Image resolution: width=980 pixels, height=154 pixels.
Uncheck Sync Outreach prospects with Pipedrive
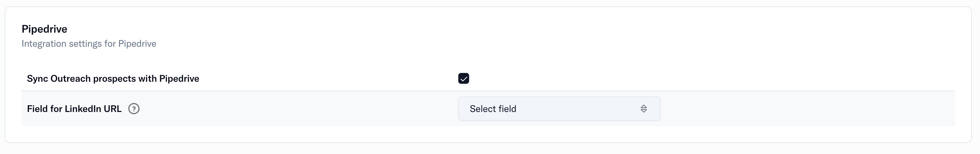pyautogui.click(x=463, y=79)
